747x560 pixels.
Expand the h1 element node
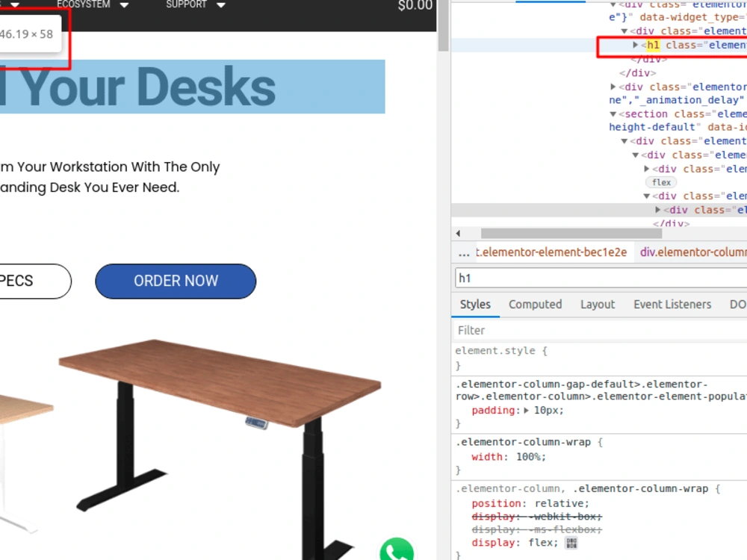point(635,45)
